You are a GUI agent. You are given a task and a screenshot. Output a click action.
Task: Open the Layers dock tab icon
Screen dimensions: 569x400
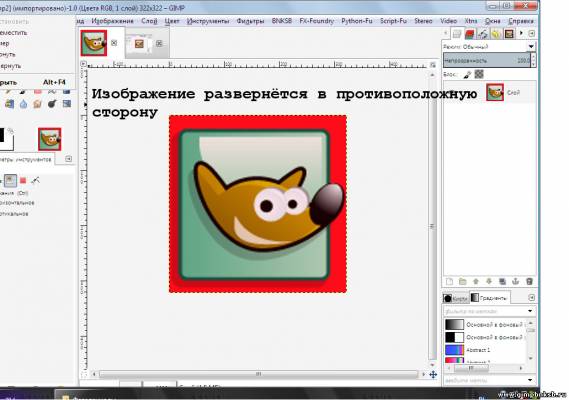457,34
